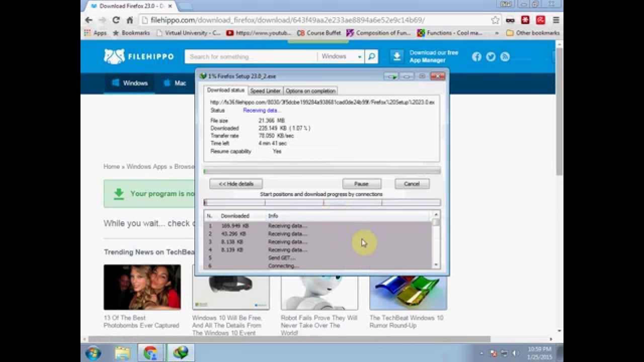Click the Chrome back arrow
Screen dimensions: 644x362
tap(89, 20)
